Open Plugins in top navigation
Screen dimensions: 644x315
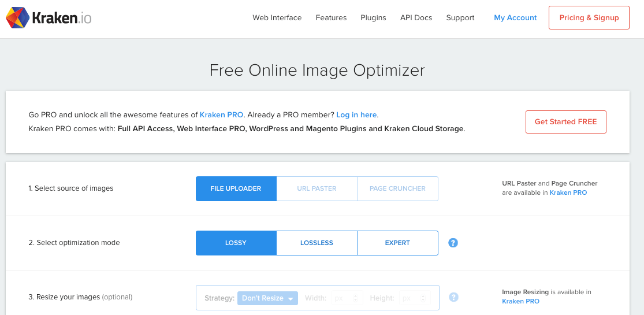tap(373, 18)
